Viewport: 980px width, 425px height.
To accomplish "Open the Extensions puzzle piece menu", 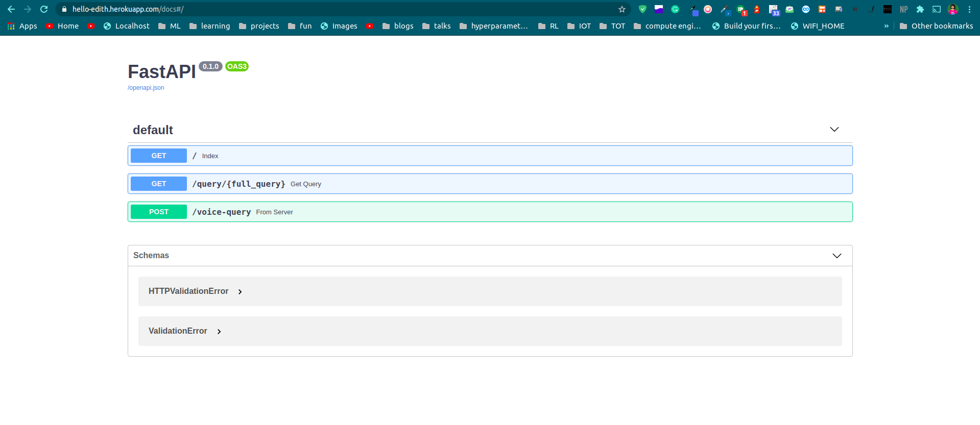I will click(x=920, y=9).
